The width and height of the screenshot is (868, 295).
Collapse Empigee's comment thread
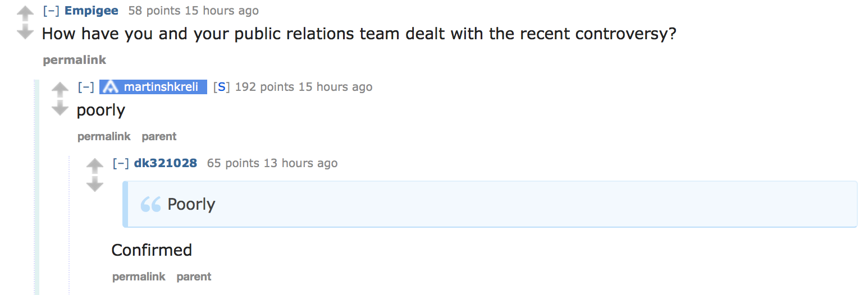pos(51,11)
